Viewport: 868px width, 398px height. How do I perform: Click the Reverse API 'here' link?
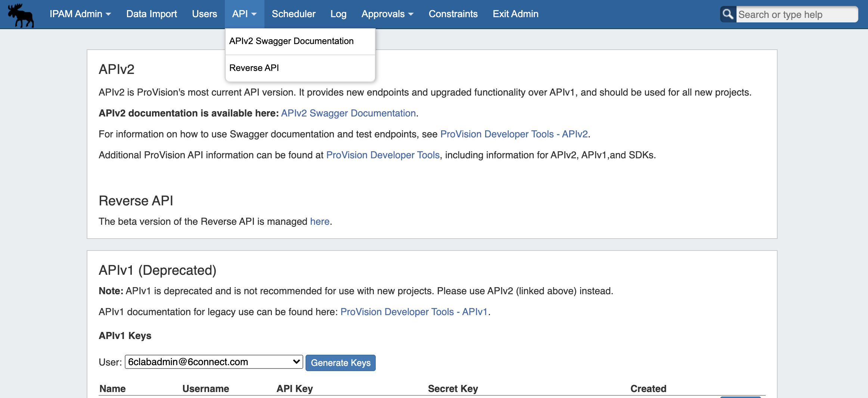(x=319, y=221)
